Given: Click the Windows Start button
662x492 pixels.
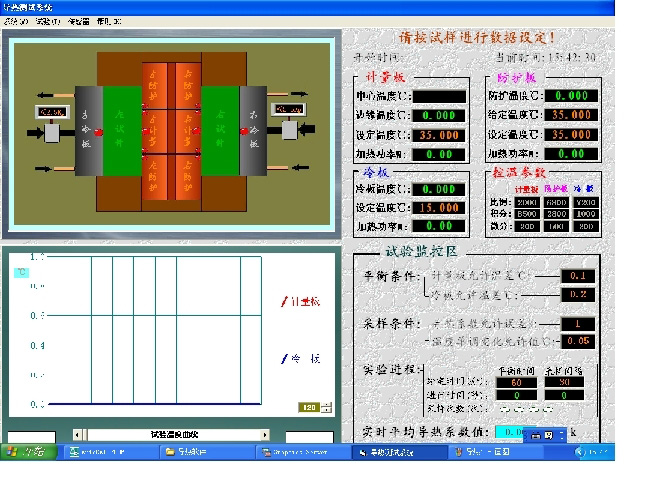Looking at the screenshot, I should point(28,452).
